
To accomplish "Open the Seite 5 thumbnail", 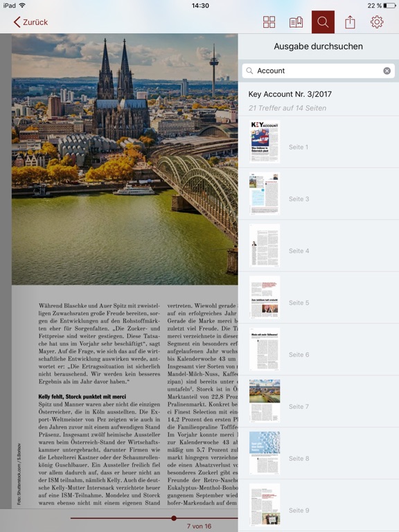I will point(265,297).
